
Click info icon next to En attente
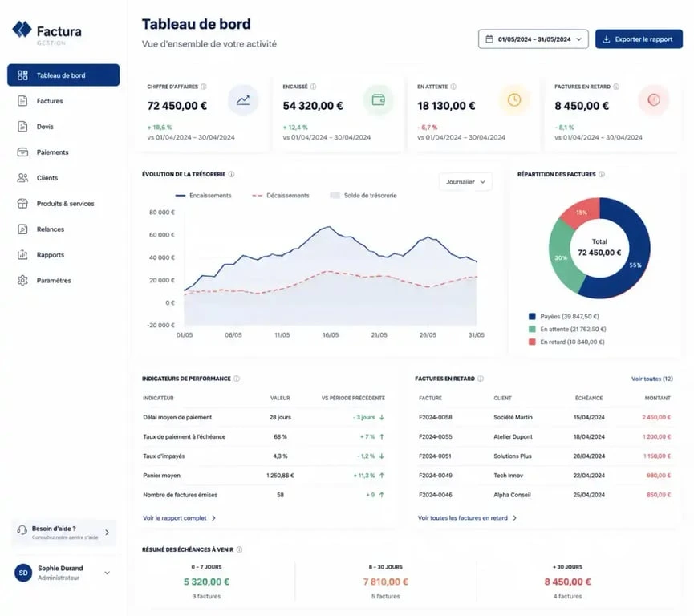453,87
